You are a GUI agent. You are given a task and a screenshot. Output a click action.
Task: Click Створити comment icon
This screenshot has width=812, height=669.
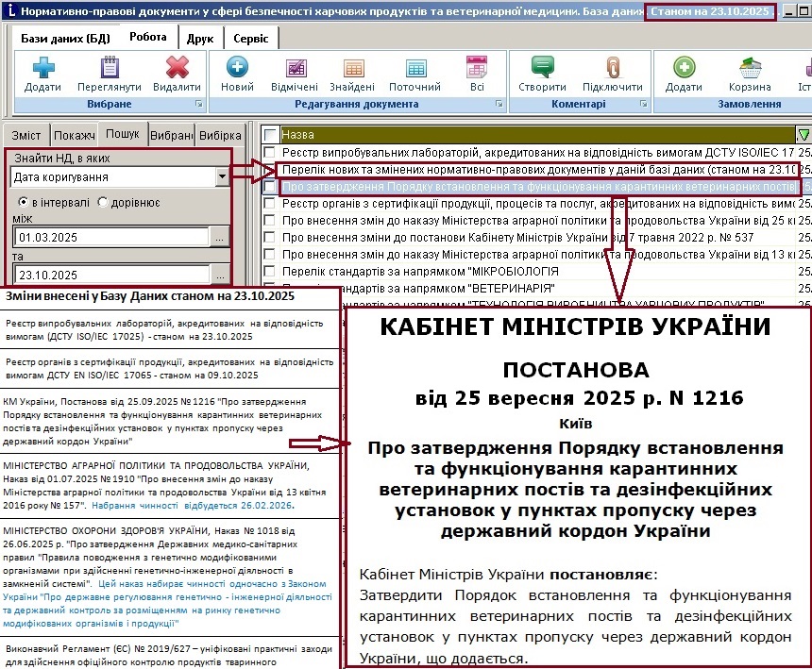pyautogui.click(x=542, y=69)
